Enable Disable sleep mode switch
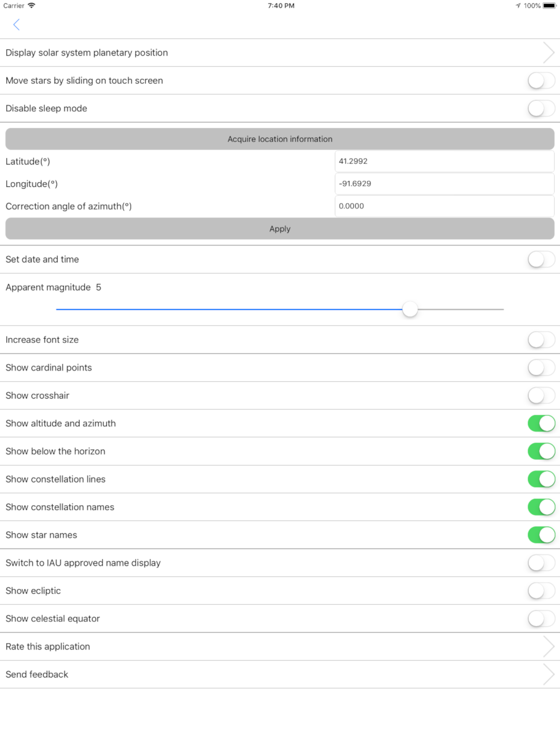 (x=541, y=108)
